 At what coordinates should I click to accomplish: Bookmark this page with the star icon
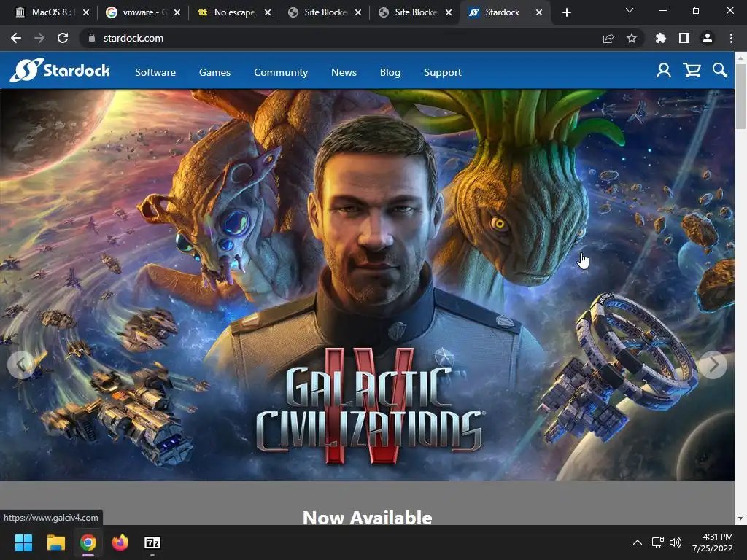tap(632, 38)
